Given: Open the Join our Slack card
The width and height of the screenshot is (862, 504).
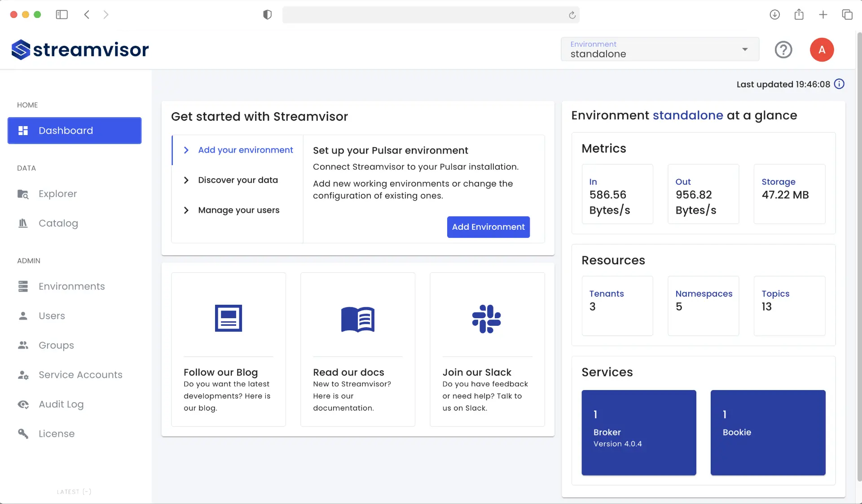Looking at the screenshot, I should pos(487,350).
